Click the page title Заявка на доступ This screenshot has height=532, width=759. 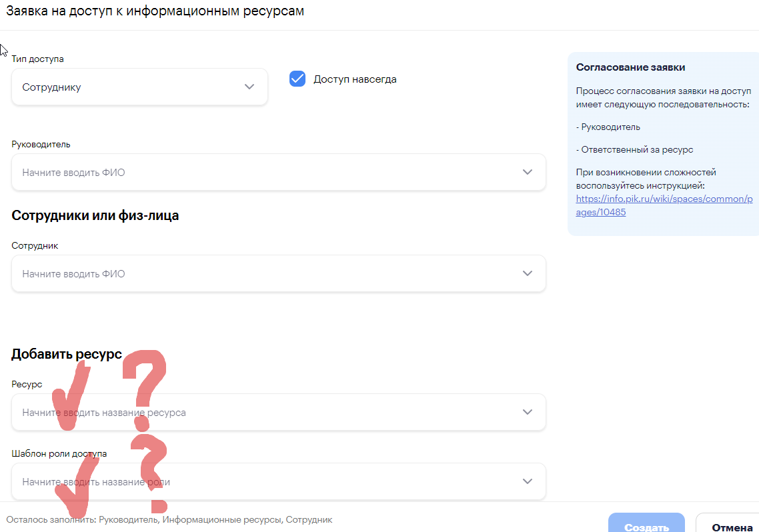click(x=155, y=11)
